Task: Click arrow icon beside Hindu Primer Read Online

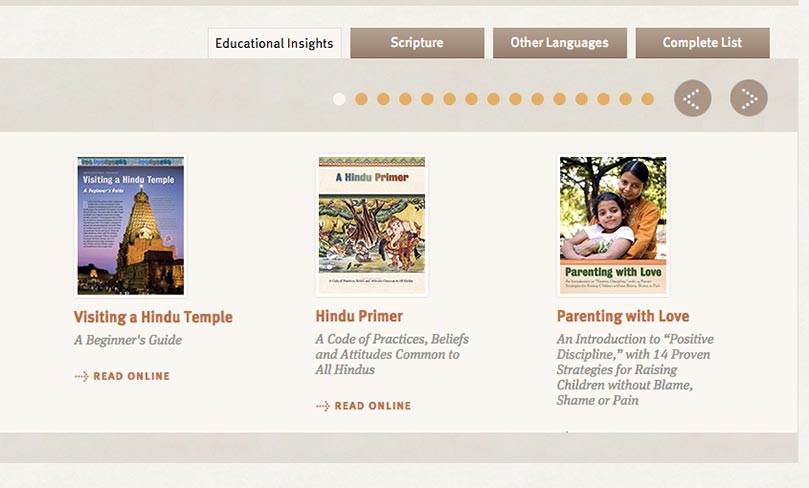Action: (x=322, y=407)
